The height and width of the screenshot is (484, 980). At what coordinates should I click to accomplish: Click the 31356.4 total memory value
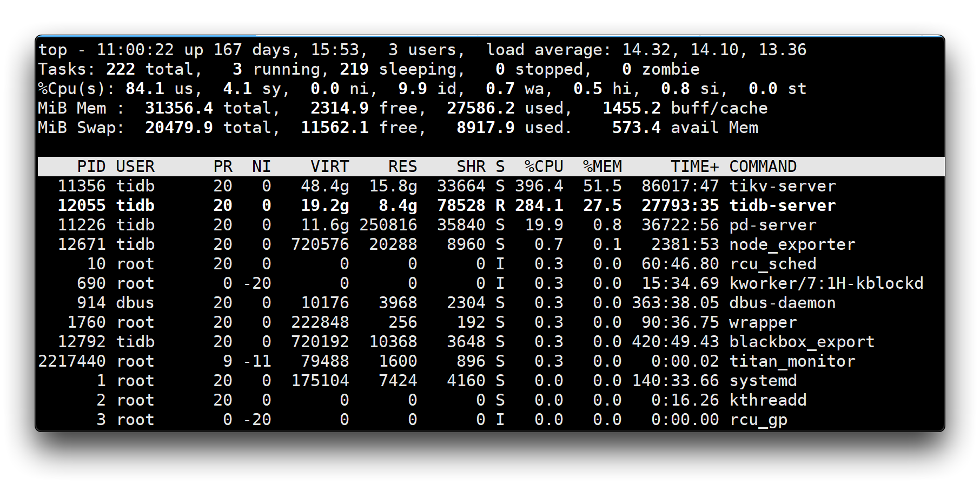tap(179, 108)
